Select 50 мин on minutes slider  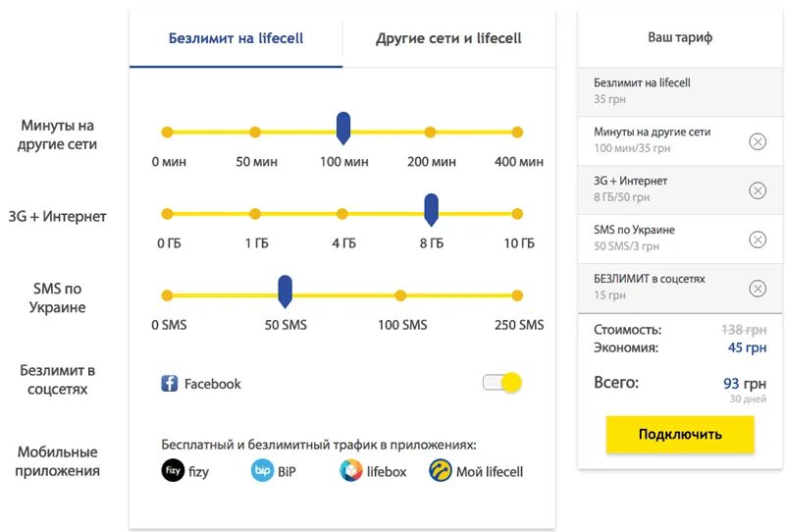click(255, 133)
